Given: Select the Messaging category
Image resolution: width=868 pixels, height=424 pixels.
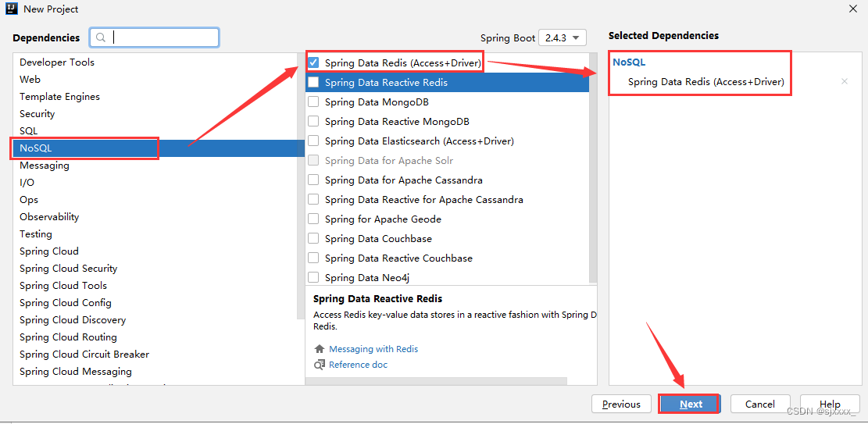Looking at the screenshot, I should tap(159, 165).
